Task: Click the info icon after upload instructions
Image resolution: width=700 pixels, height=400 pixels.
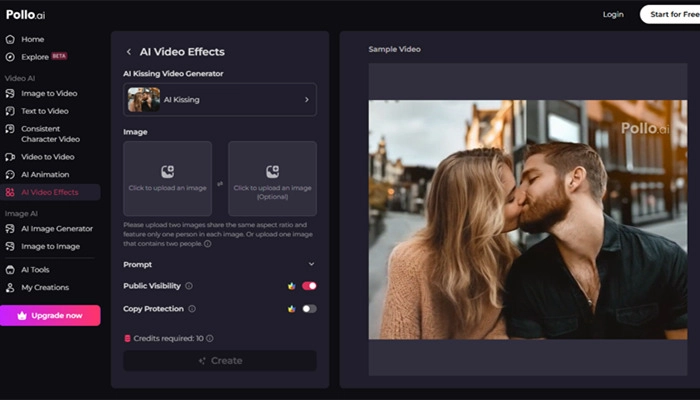Action: click(208, 244)
